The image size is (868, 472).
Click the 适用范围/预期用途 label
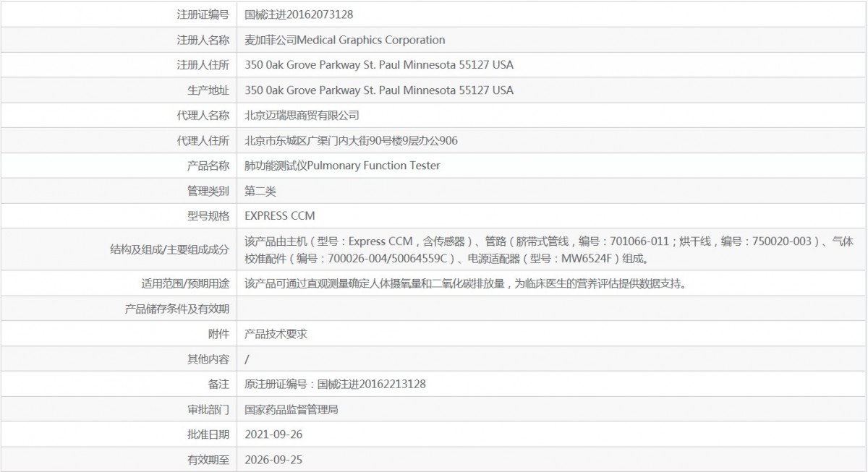click(184, 283)
